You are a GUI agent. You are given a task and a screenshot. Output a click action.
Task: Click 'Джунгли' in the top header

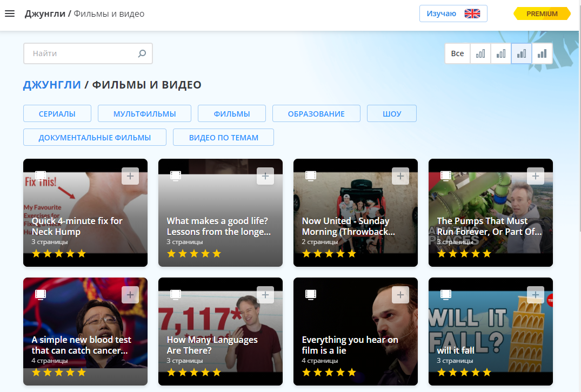pos(45,13)
